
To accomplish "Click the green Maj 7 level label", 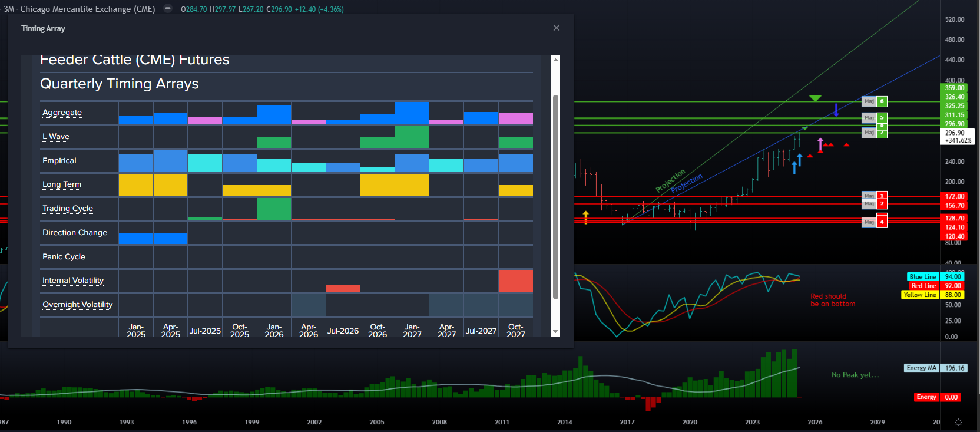I will (874, 133).
